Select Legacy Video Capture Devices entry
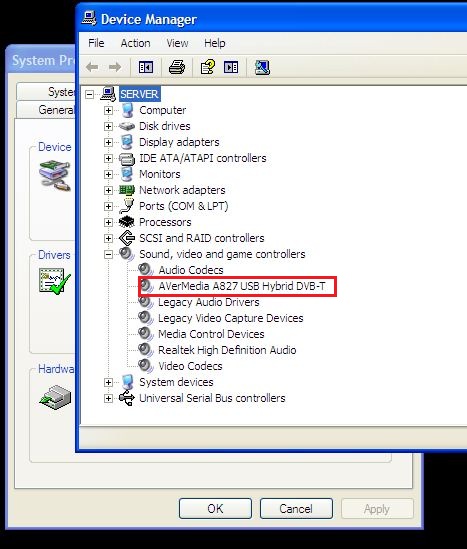Screen dimensions: 467x549 231,318
